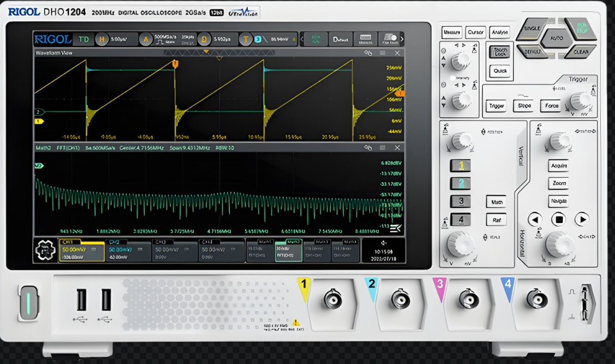Click the Analyse button

pyautogui.click(x=499, y=32)
